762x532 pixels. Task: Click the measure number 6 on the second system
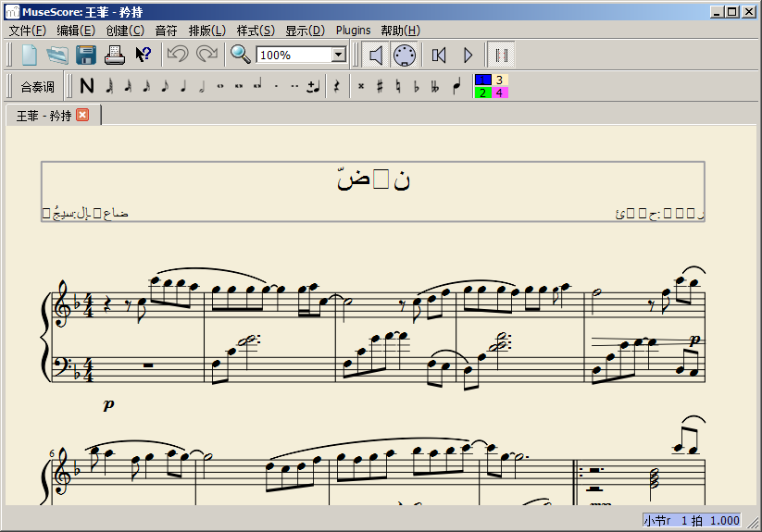[52, 453]
